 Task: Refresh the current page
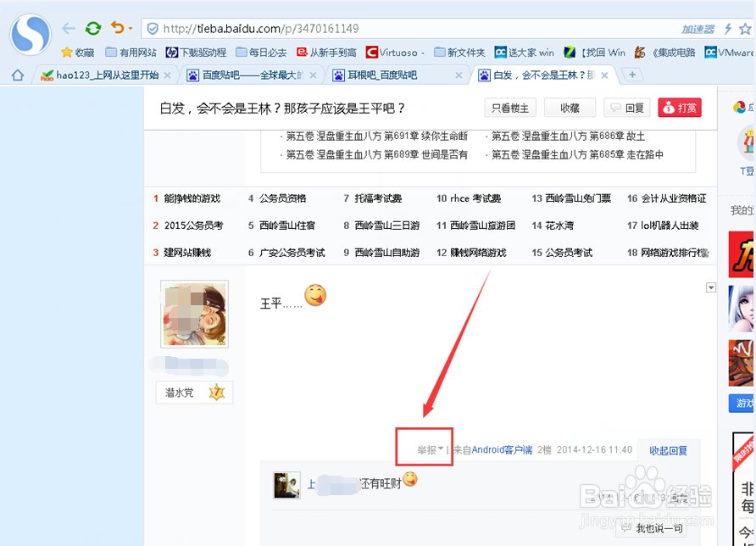92,27
